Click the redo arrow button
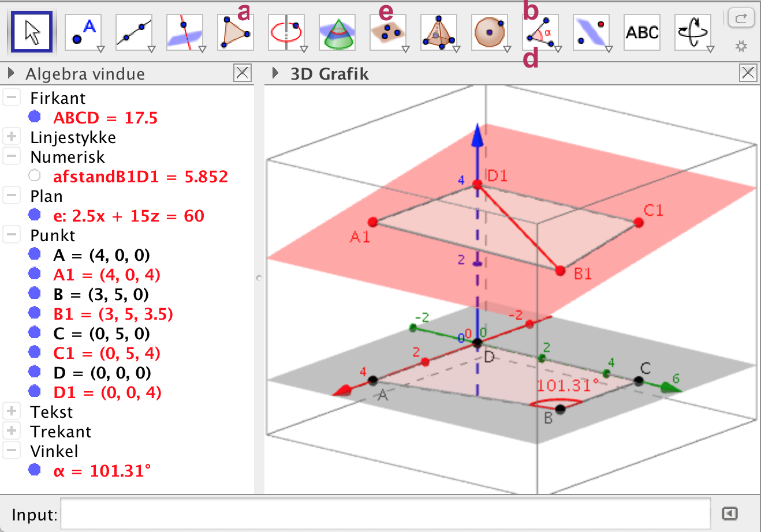 (x=741, y=18)
